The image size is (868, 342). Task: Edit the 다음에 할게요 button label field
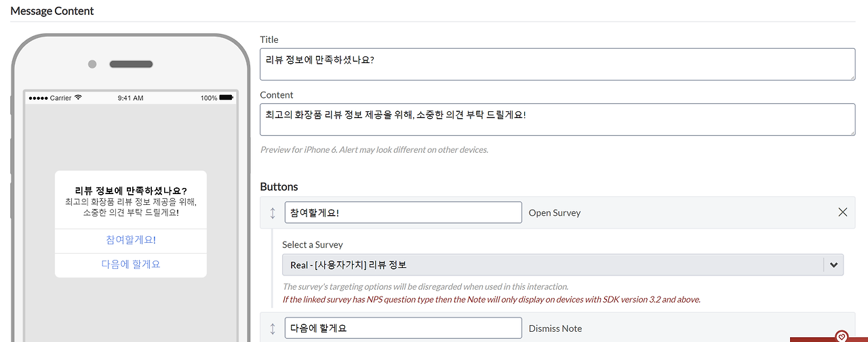[x=403, y=328]
